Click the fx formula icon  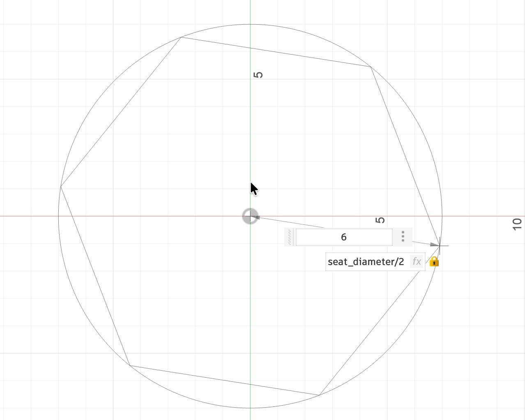[x=417, y=261]
